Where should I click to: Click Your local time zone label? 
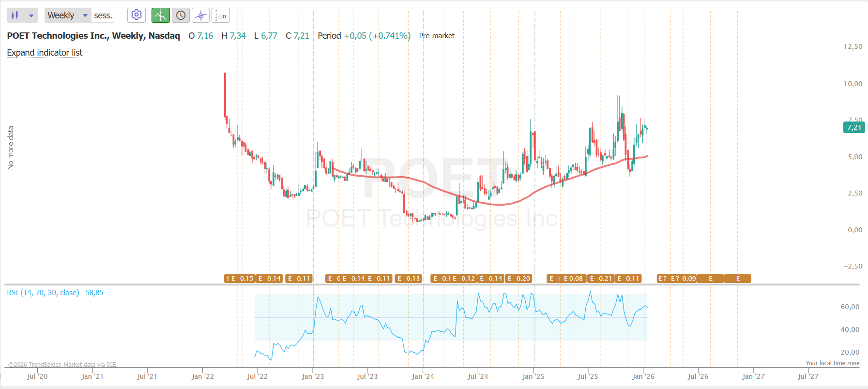(833, 363)
